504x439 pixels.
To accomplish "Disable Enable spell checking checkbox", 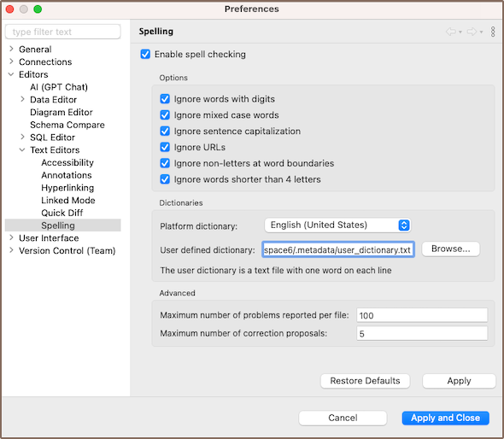I will [x=145, y=54].
